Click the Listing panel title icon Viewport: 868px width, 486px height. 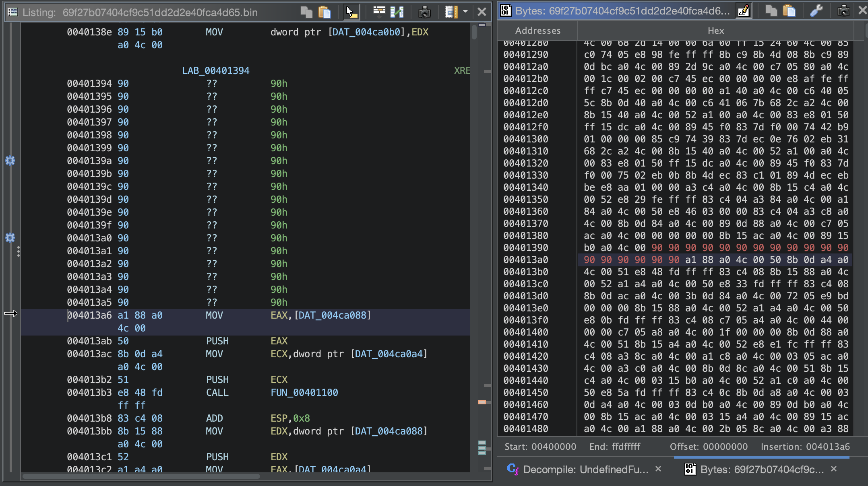click(x=13, y=12)
